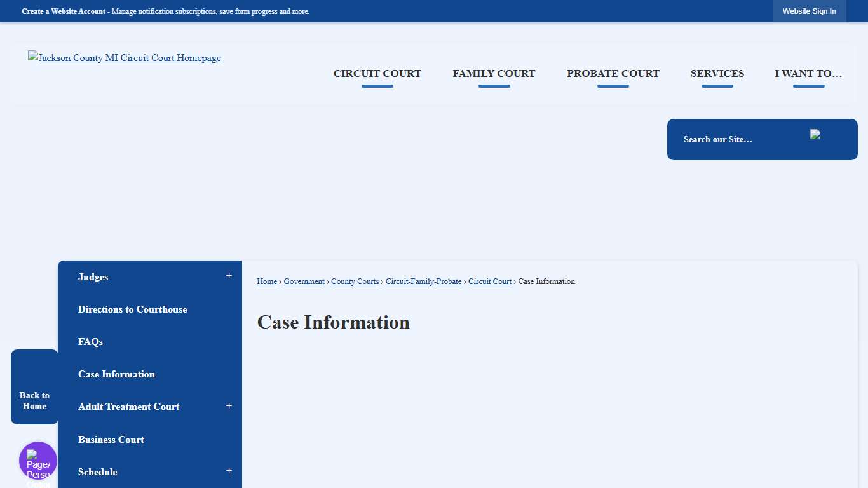The height and width of the screenshot is (488, 868).
Task: Expand the Schedule sidebar section
Action: tap(229, 471)
